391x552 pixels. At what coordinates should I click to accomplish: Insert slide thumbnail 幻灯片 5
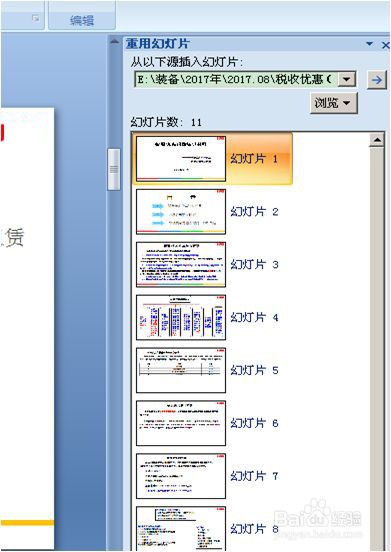pos(181,370)
